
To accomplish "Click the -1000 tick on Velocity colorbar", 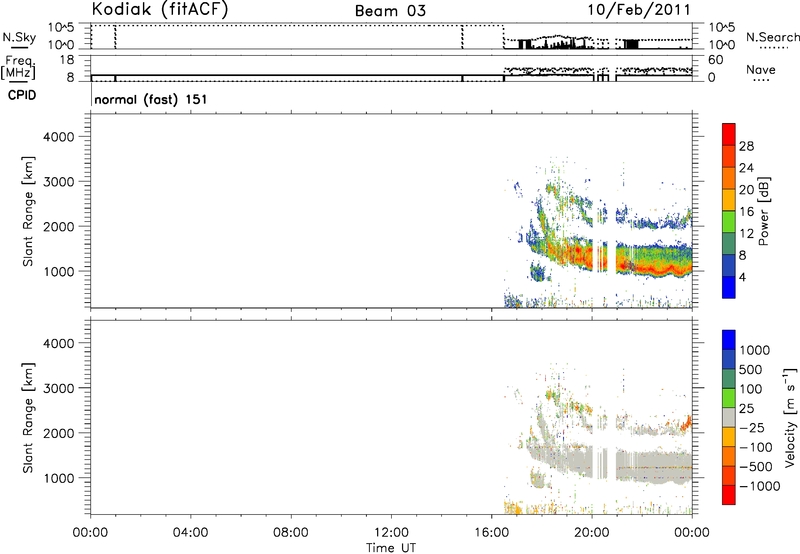I will click(759, 486).
